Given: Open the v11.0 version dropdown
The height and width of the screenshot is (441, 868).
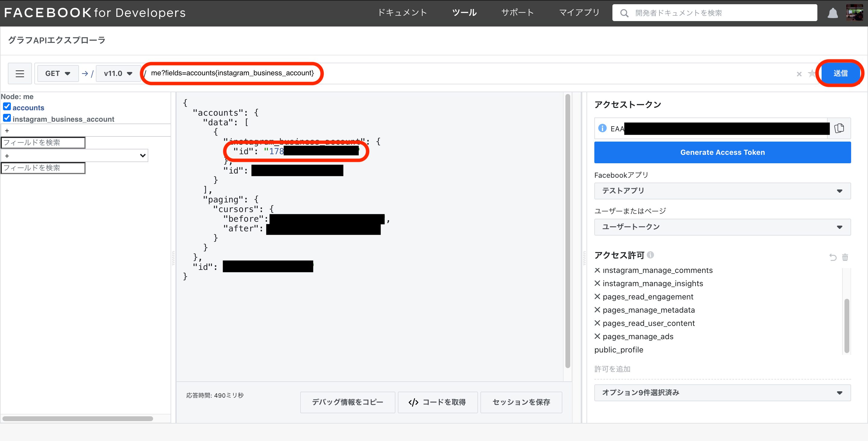Looking at the screenshot, I should point(118,73).
